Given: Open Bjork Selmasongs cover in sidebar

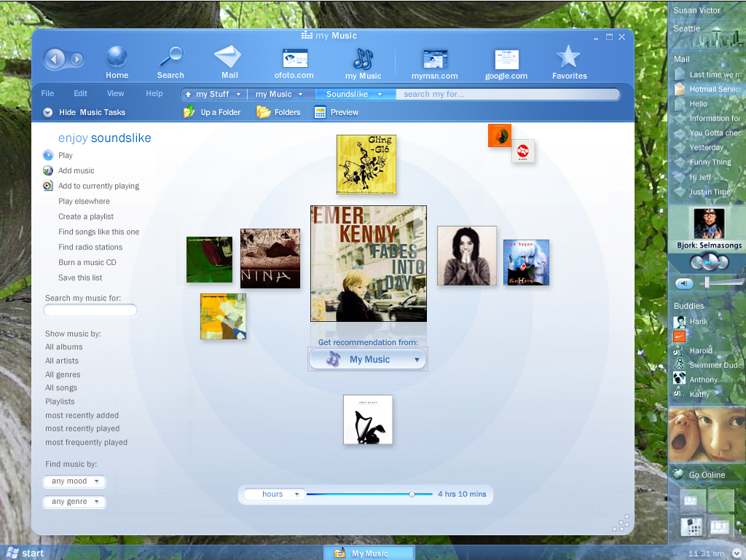Looking at the screenshot, I should [709, 223].
